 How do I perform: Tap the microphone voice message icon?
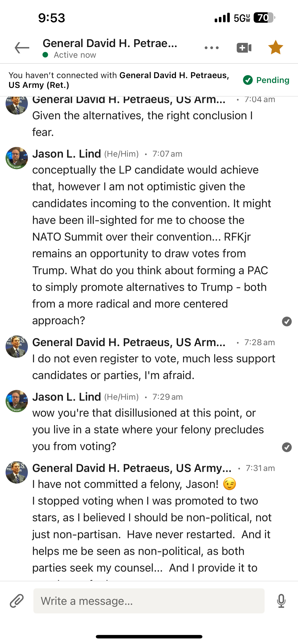(281, 601)
